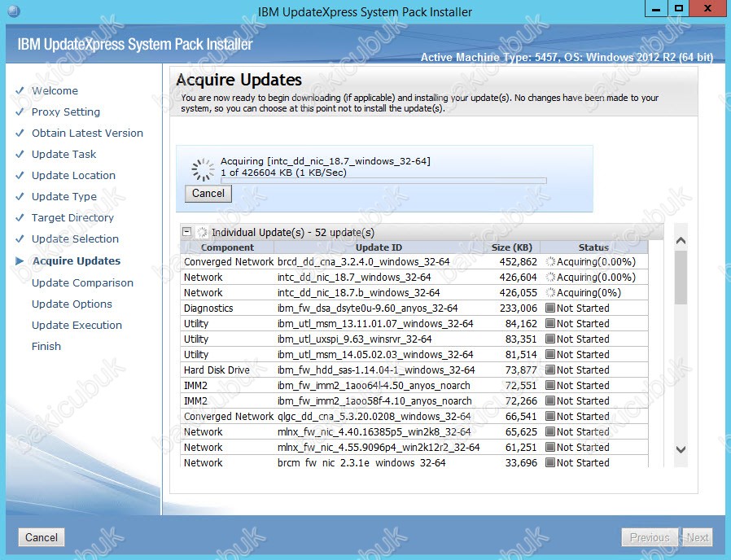
Task: Click the checkmark icon beside Welcome
Action: [x=20, y=90]
